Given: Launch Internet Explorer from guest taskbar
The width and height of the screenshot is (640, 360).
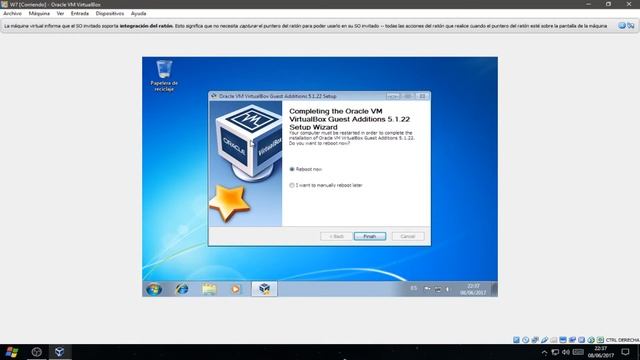Looking at the screenshot, I should tap(182, 289).
